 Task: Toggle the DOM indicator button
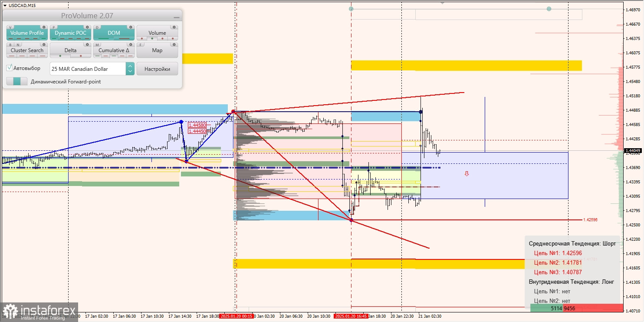114,33
